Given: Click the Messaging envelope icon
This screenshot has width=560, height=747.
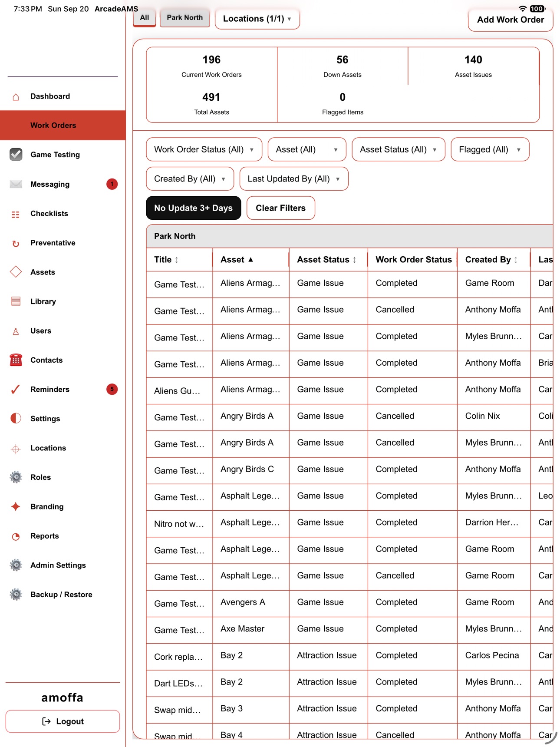Looking at the screenshot, I should coord(16,184).
